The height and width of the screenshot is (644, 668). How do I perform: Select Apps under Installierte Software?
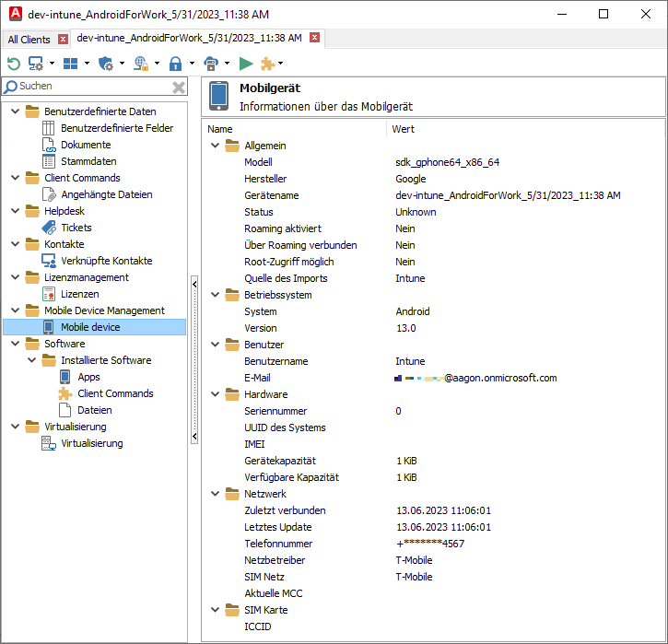(88, 377)
